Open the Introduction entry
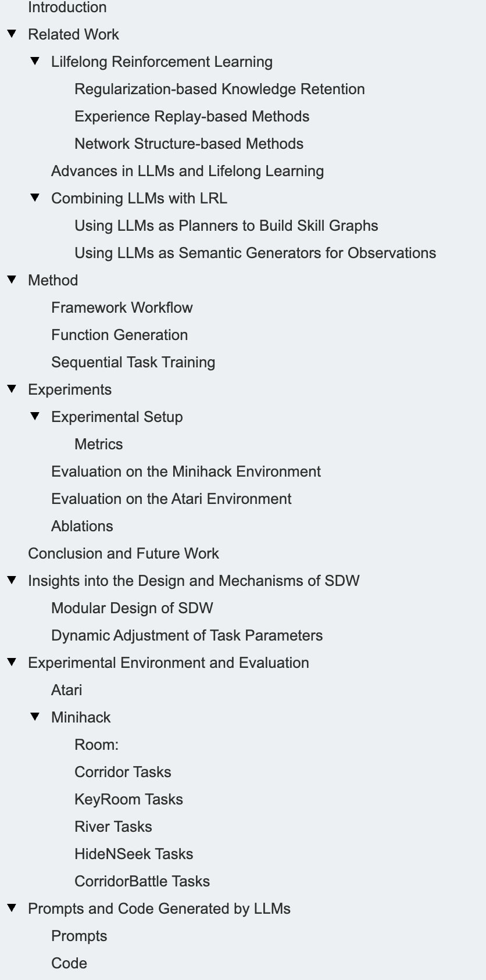 click(67, 8)
